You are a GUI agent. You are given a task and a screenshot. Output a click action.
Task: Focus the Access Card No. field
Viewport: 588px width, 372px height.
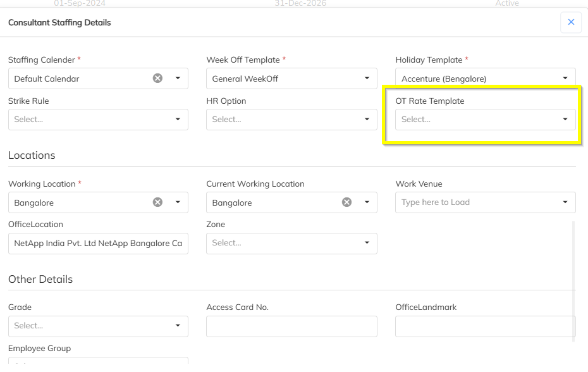coord(291,326)
